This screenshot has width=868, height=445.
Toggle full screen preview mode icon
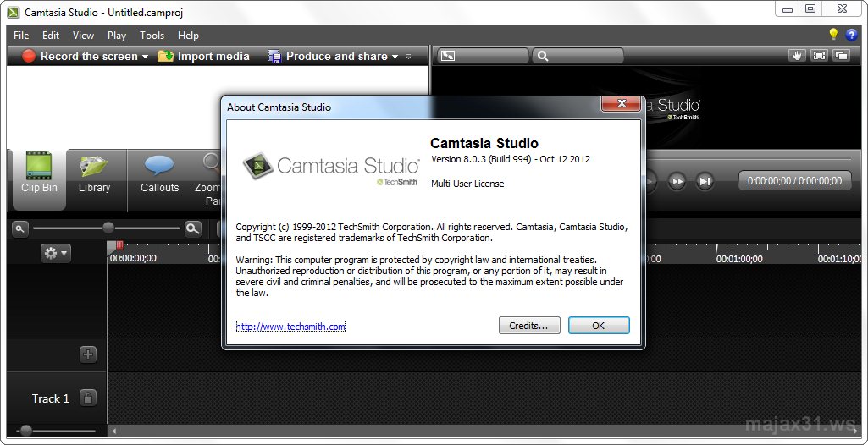click(x=819, y=55)
